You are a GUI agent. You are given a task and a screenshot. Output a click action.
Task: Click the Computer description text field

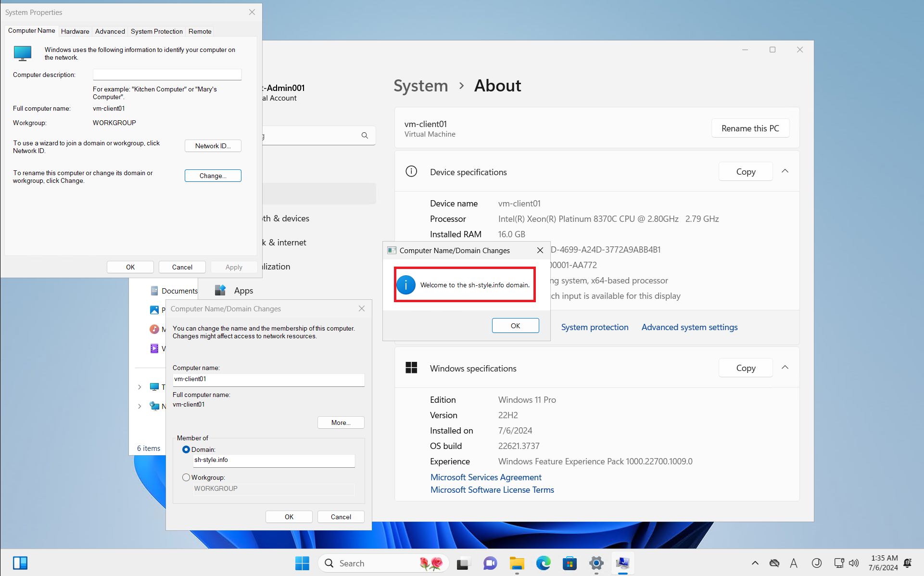(x=167, y=75)
